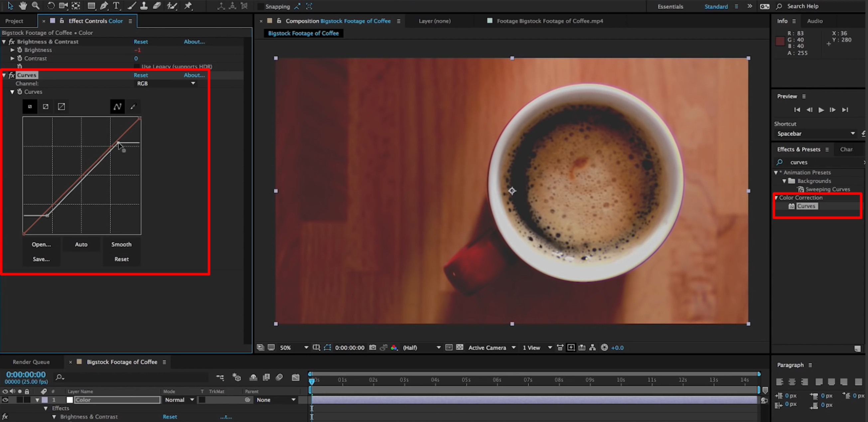Click the Smooth button in Curves
The width and height of the screenshot is (868, 422).
[121, 244]
